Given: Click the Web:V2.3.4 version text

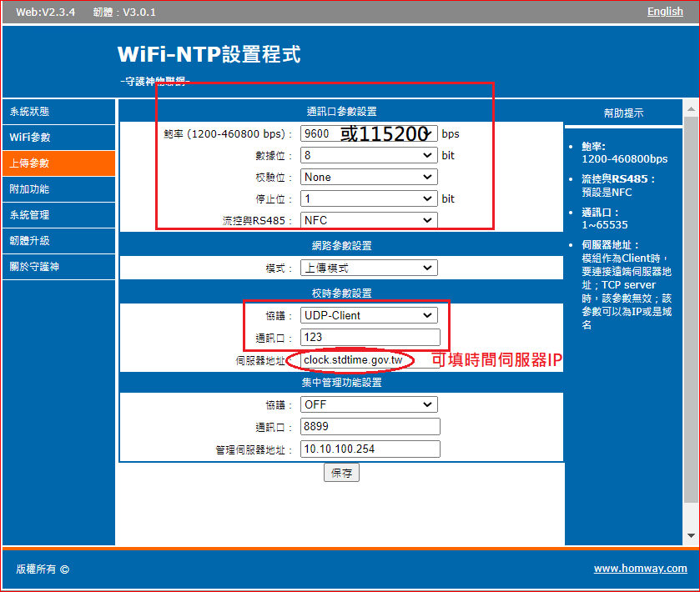Looking at the screenshot, I should [x=46, y=12].
